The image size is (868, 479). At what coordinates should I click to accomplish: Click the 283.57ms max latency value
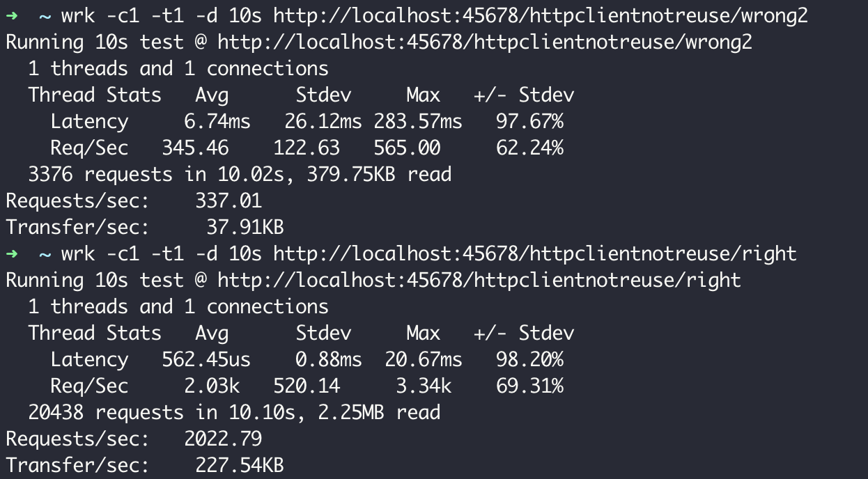click(417, 122)
